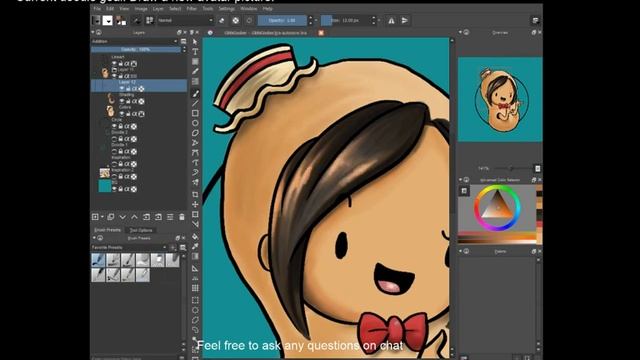Toggle preserve alpha in top toolbar

pos(236,20)
